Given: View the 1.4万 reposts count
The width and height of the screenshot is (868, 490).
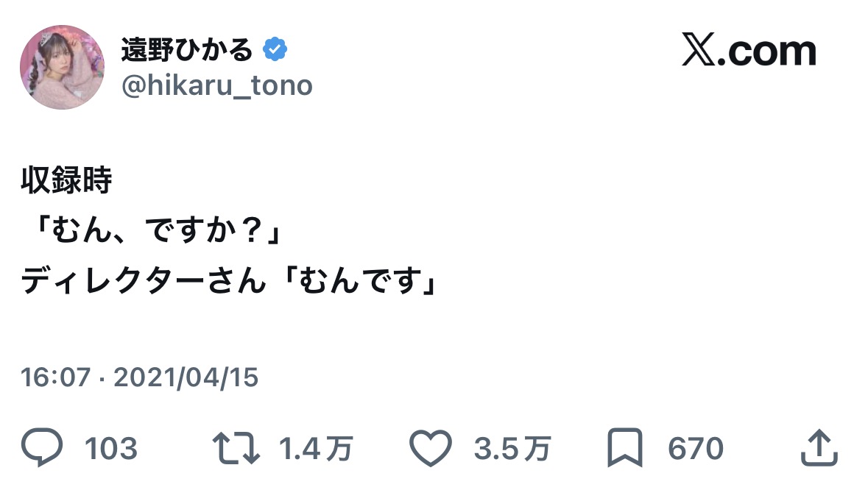Looking at the screenshot, I should 317,448.
